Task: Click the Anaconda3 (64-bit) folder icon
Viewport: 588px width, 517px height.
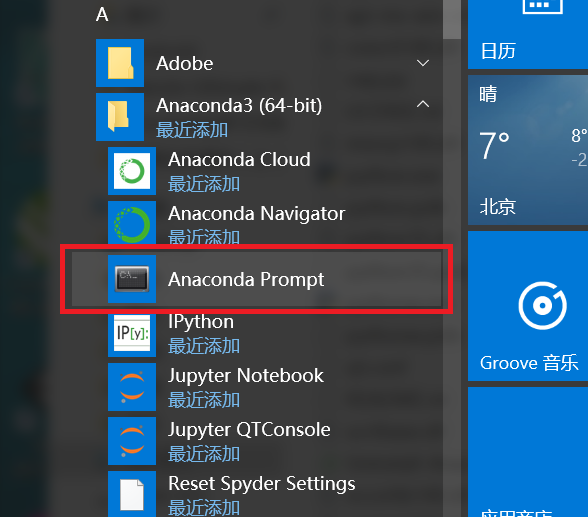Action: coord(120,117)
